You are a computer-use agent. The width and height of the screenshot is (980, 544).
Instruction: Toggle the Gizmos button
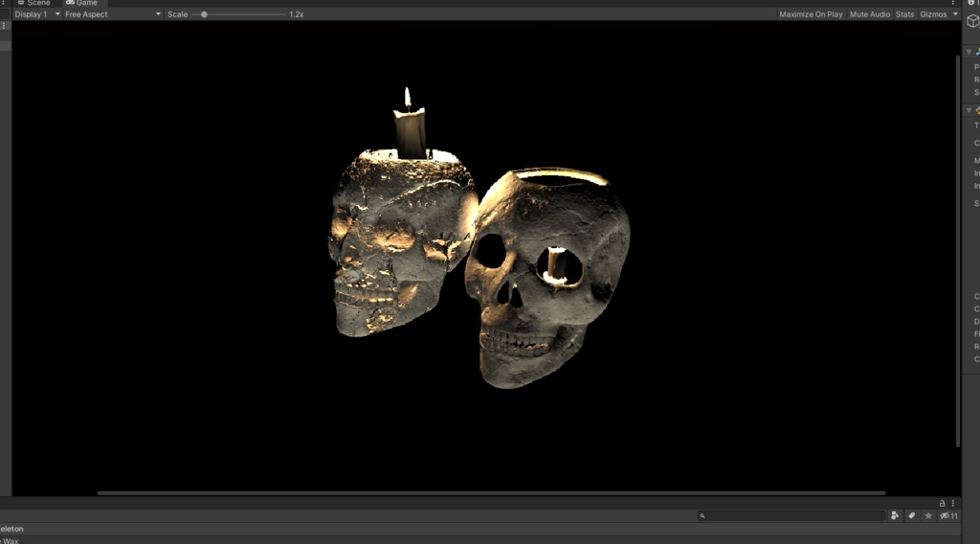tap(933, 14)
